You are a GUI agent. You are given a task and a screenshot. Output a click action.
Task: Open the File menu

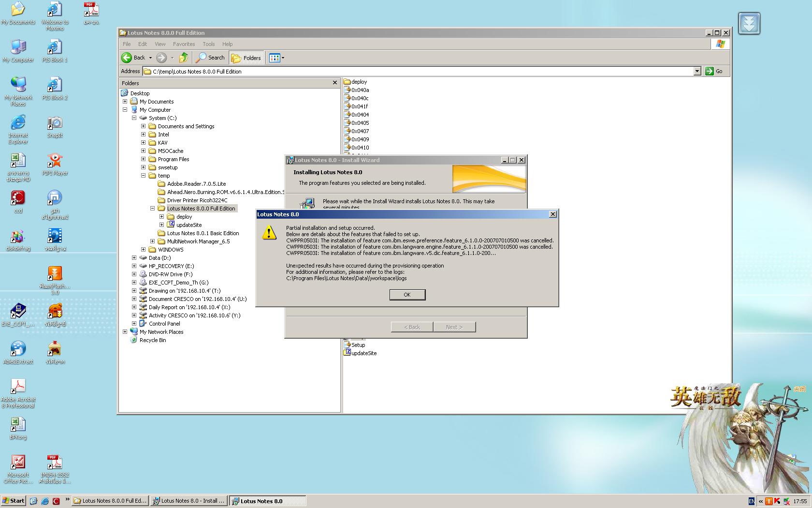(x=127, y=44)
